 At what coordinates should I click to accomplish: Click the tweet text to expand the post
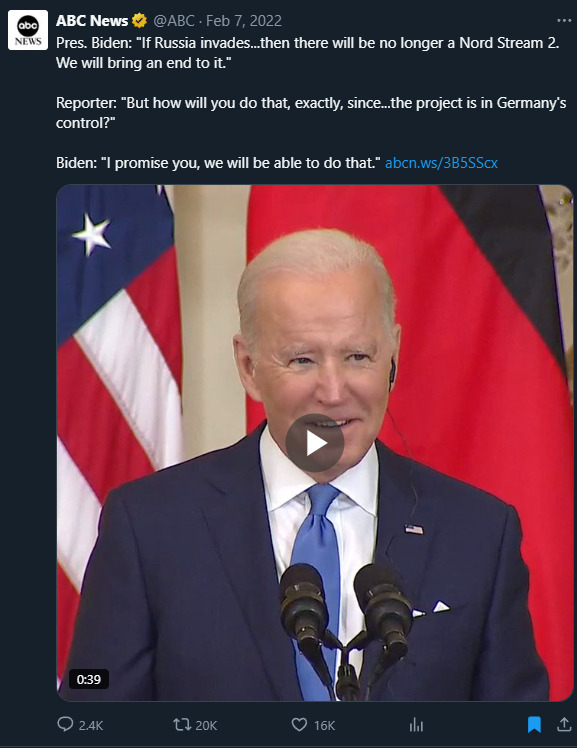311,103
